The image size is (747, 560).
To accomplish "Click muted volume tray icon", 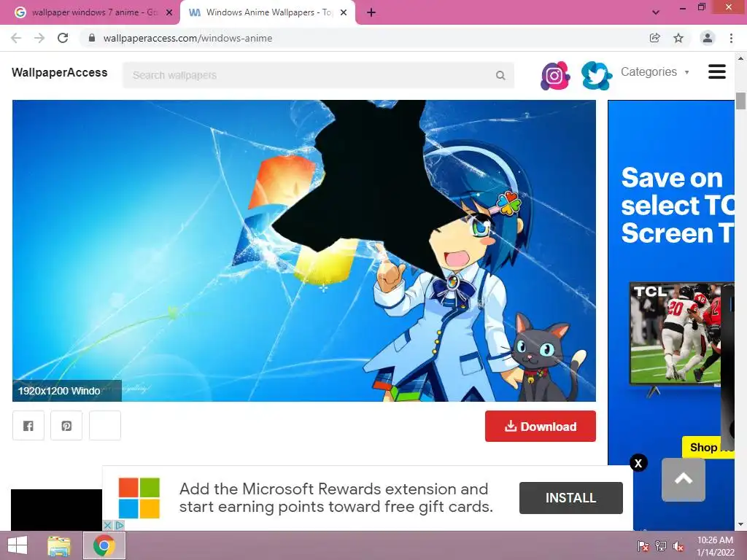I will [678, 546].
